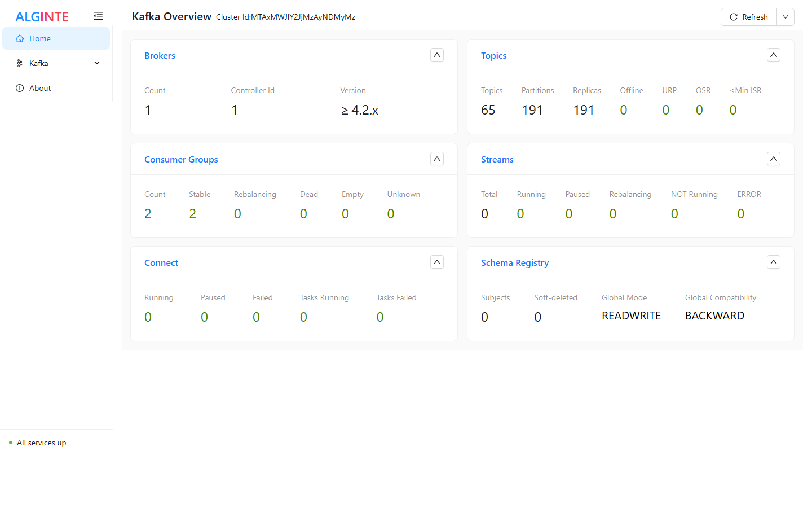Click the Streams ERROR value 0
812x508 pixels.
[x=741, y=214]
